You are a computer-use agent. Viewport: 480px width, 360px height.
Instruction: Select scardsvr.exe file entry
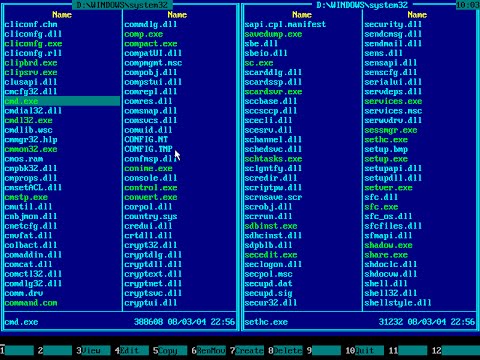pyautogui.click(x=273, y=91)
